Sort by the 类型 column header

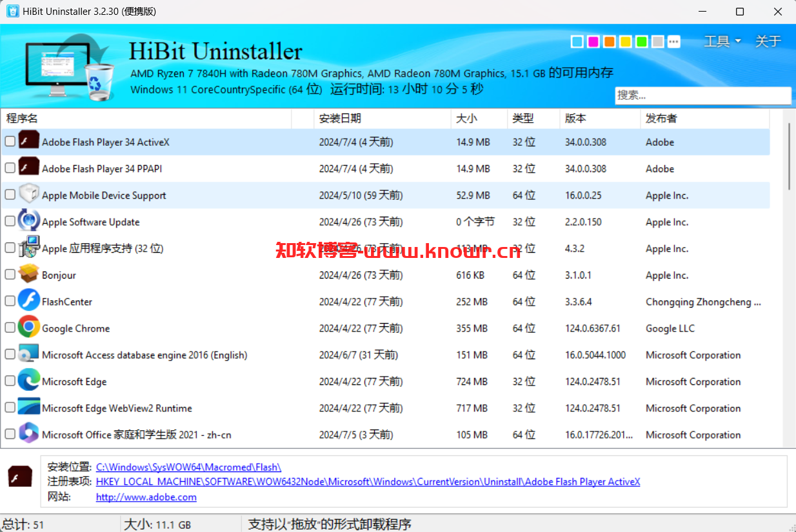tap(533, 119)
